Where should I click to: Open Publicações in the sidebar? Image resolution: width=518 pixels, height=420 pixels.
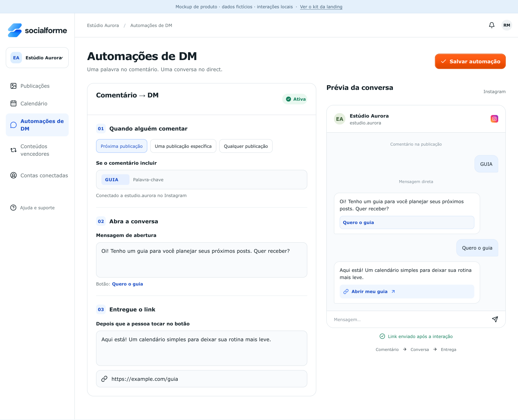click(37, 86)
